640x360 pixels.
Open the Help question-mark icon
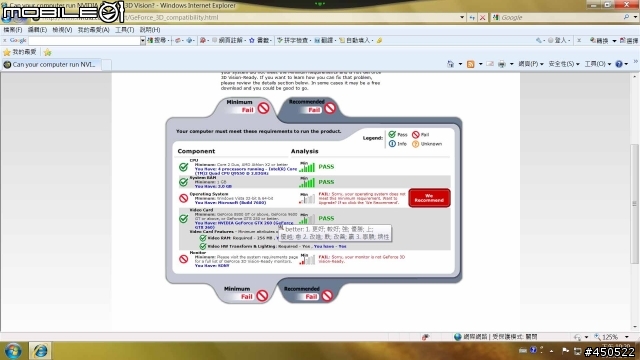click(x=619, y=64)
